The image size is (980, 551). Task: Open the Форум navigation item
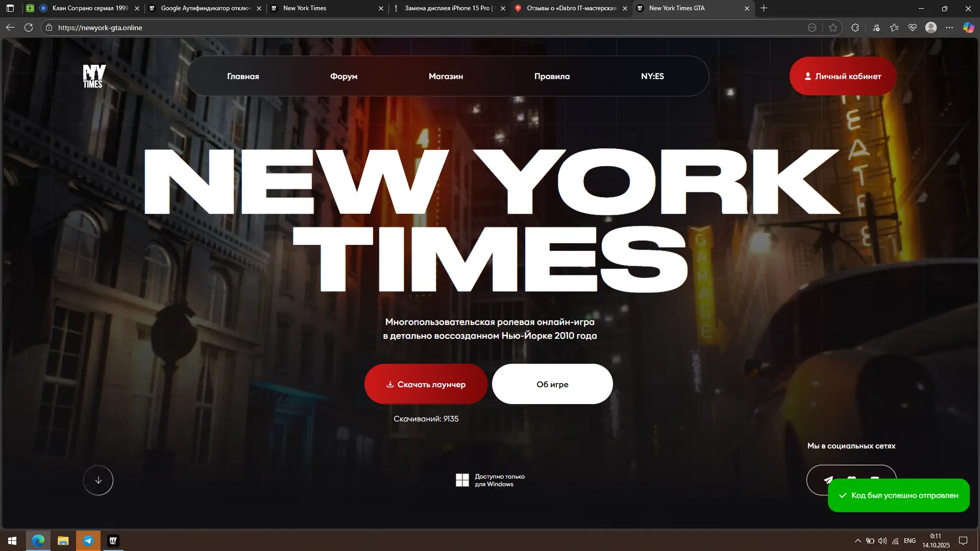click(344, 76)
